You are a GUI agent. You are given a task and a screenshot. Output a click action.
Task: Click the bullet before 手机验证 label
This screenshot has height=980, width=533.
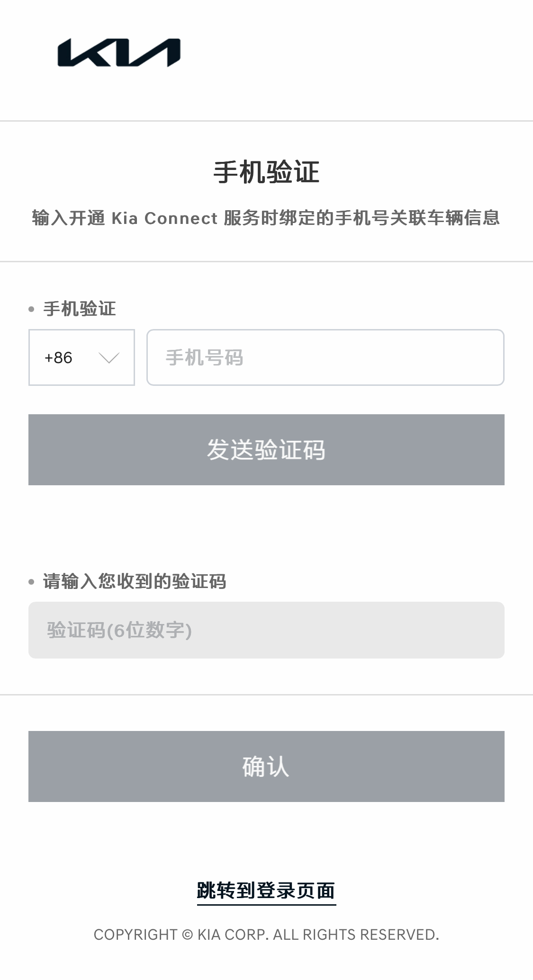(x=32, y=310)
